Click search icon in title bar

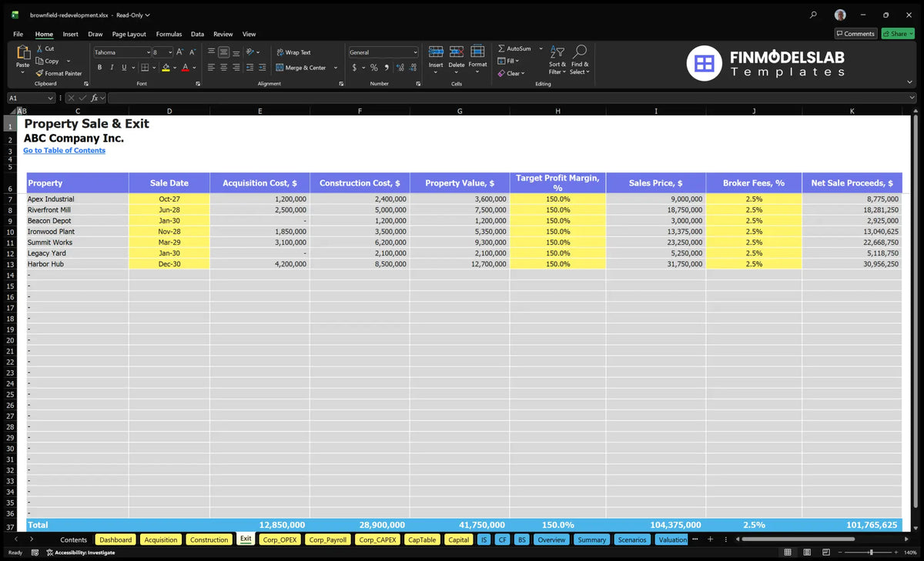pos(813,15)
